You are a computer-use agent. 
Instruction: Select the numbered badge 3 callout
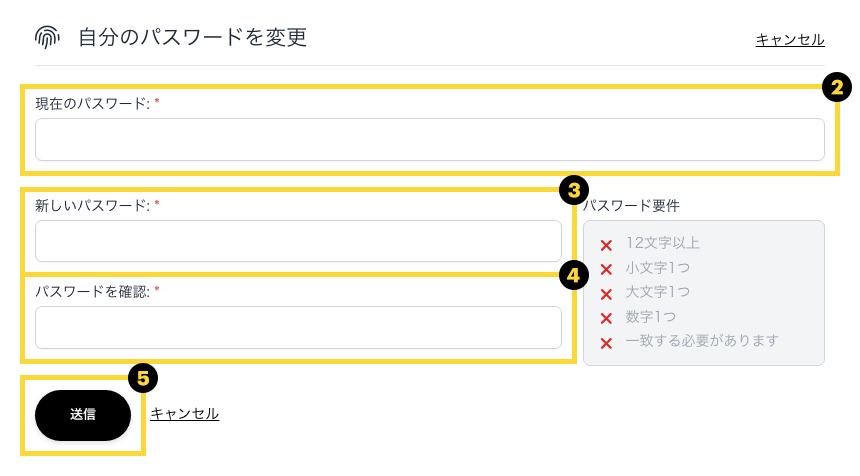click(573, 189)
